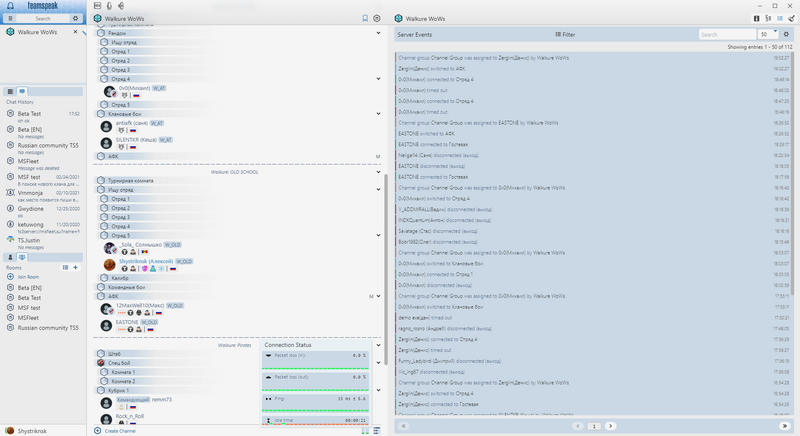Screen dimensions: 800x436
Task: Click the Ping status bar
Action: click(315, 403)
